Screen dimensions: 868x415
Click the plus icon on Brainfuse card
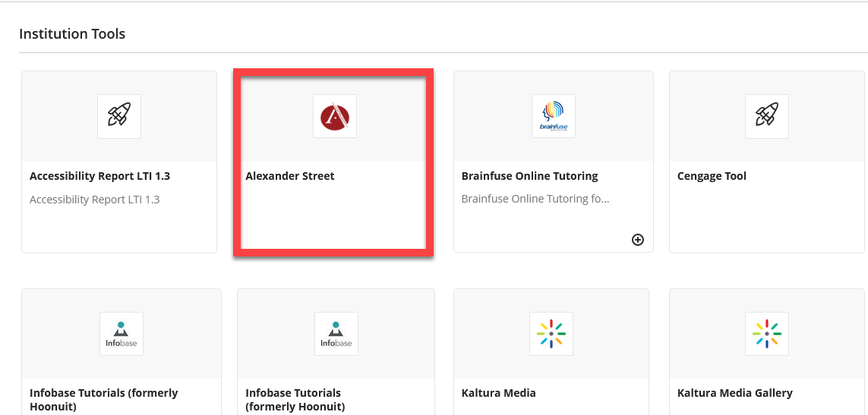click(638, 240)
